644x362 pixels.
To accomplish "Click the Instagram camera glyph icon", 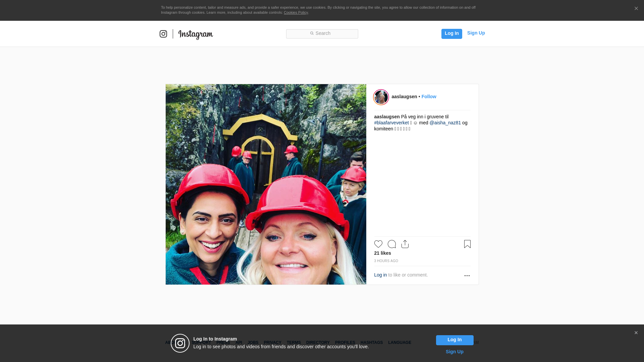I will click(x=163, y=34).
